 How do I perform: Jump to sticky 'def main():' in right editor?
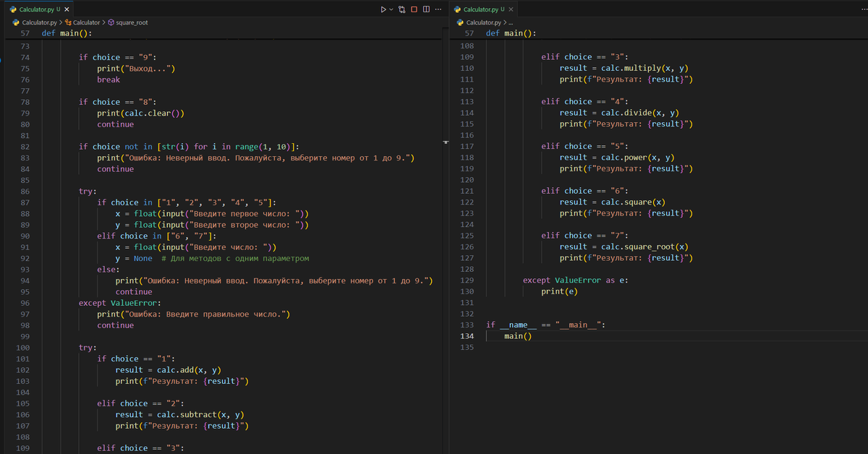(511, 33)
